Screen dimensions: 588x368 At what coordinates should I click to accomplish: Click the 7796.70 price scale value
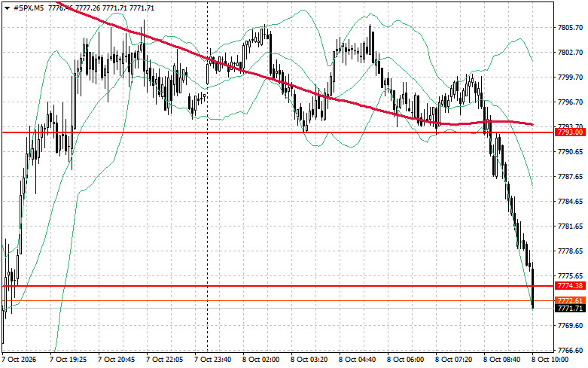(x=570, y=102)
